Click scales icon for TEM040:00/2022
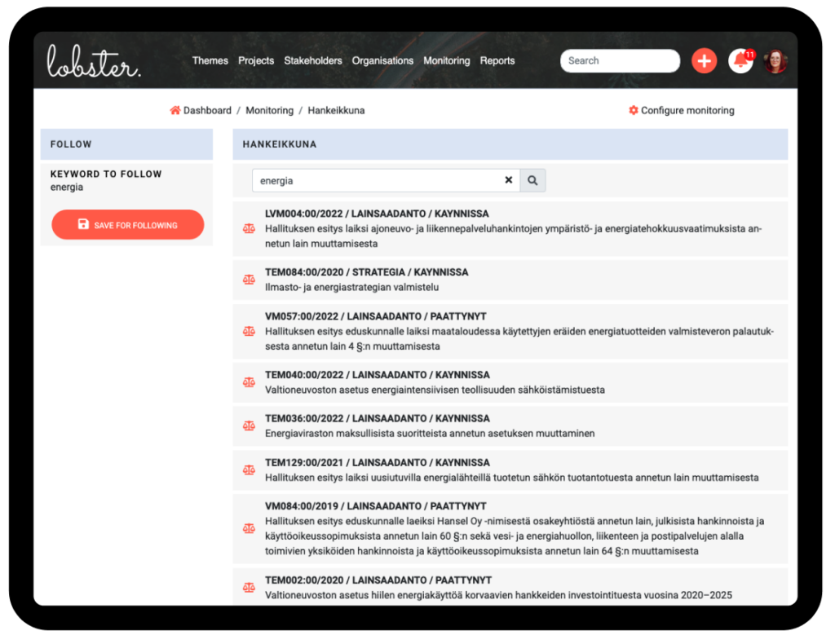The width and height of the screenshot is (835, 644). coord(249,382)
